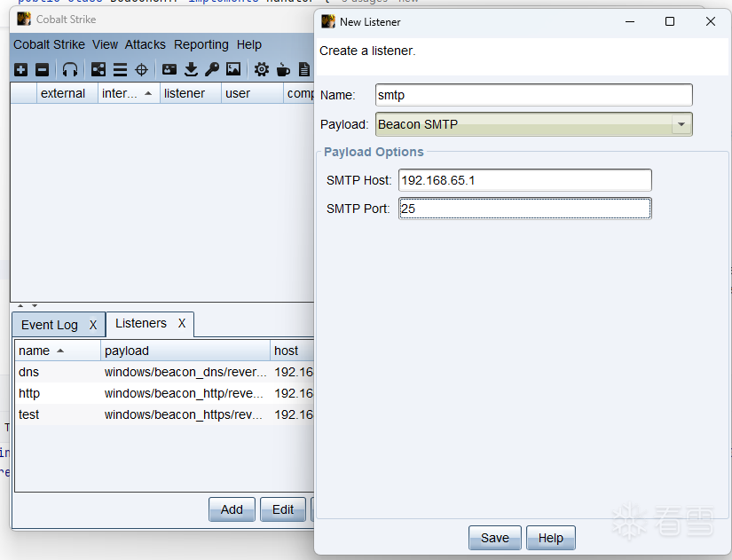Close the Listeners tab with X

pos(182,323)
